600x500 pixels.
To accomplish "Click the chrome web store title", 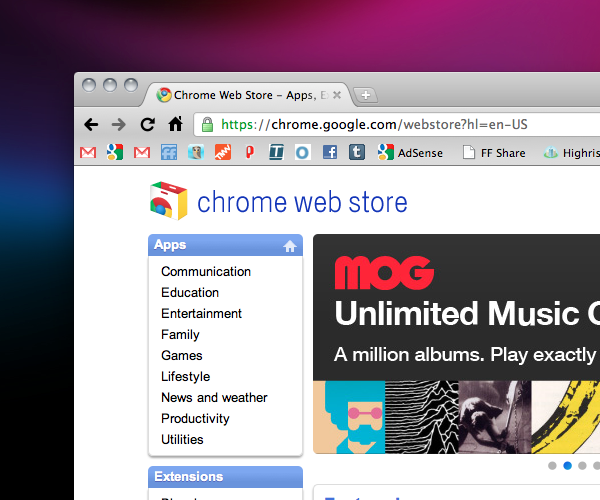I will click(302, 202).
